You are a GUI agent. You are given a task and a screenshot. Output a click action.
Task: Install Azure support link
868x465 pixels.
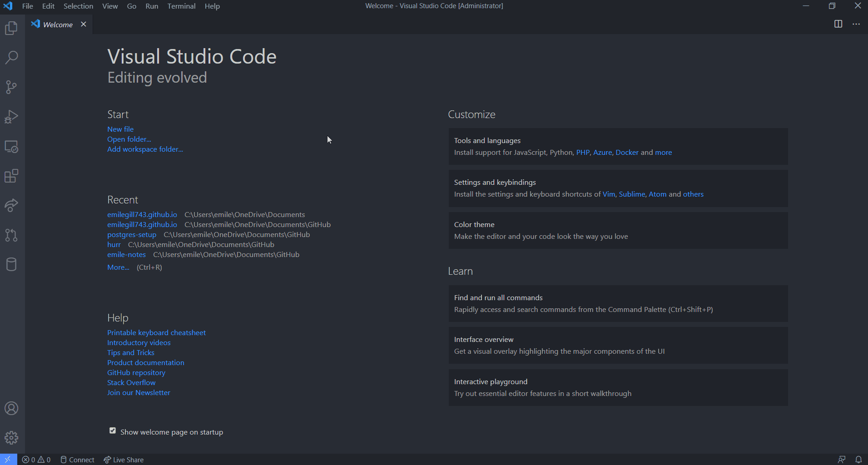pyautogui.click(x=603, y=153)
